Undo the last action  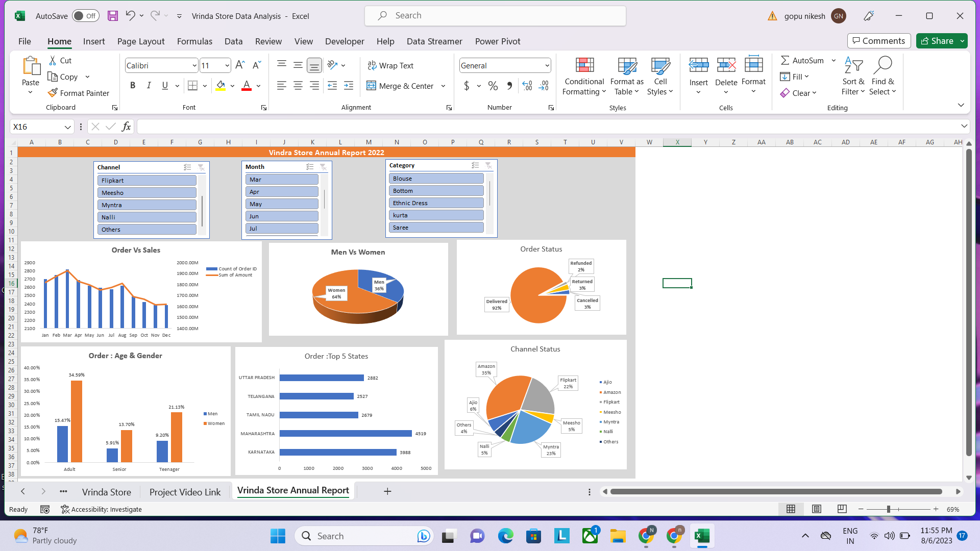tap(131, 16)
